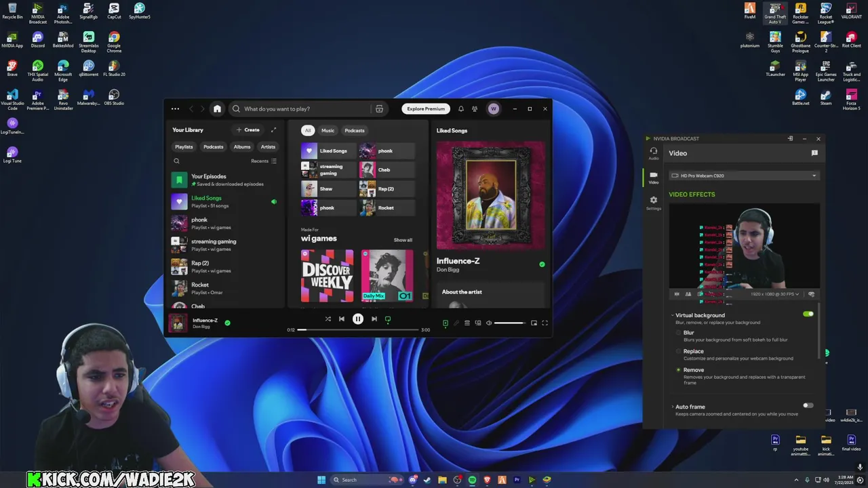This screenshot has width=868, height=488.
Task: Open the feedback icon in NVIDIA Broadcast
Action: pyautogui.click(x=814, y=153)
